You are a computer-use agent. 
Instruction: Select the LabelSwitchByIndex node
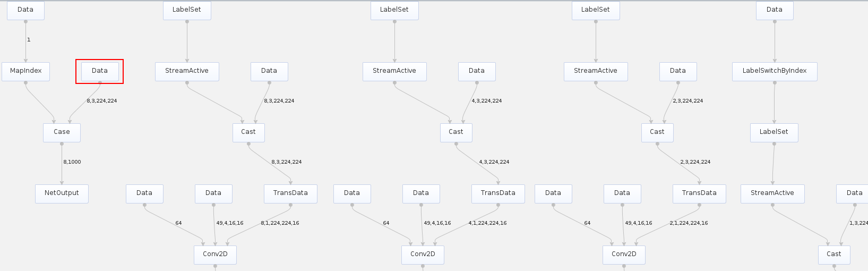point(775,71)
